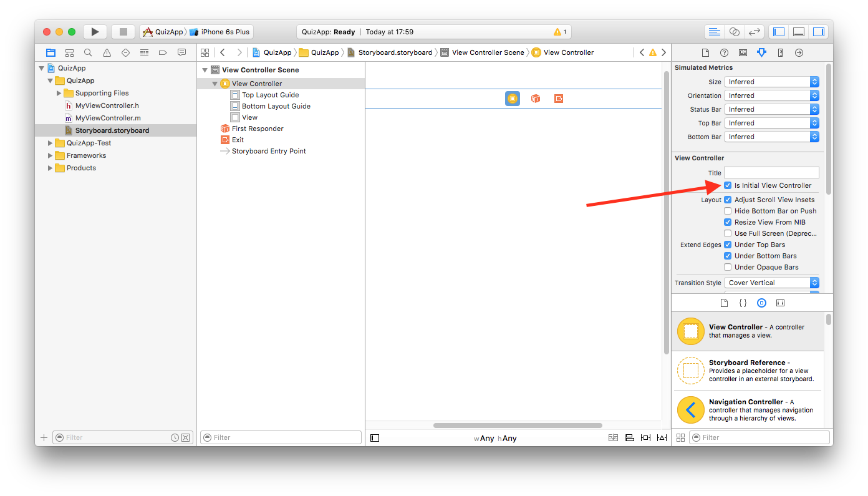Hide the Navigator panel
Image resolution: width=868 pixels, height=496 pixels.
[779, 32]
